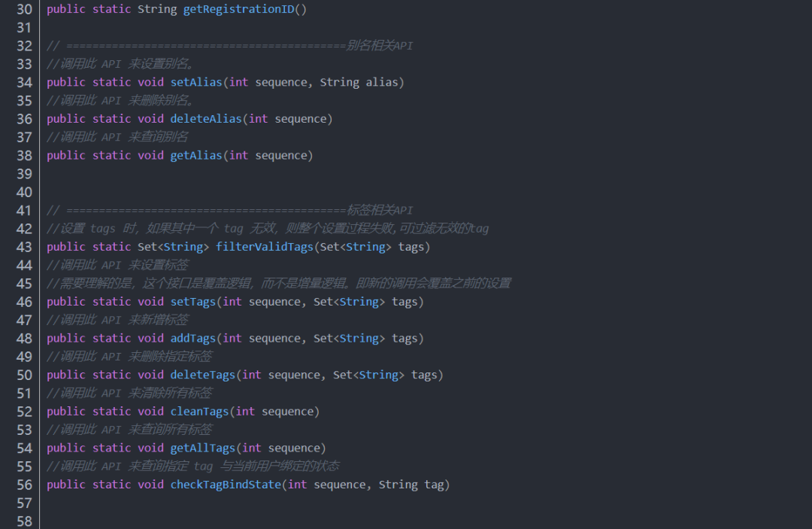Viewport: 812px width, 529px height.
Task: Click the 'void' keyword on line 52
Action: 150,412
